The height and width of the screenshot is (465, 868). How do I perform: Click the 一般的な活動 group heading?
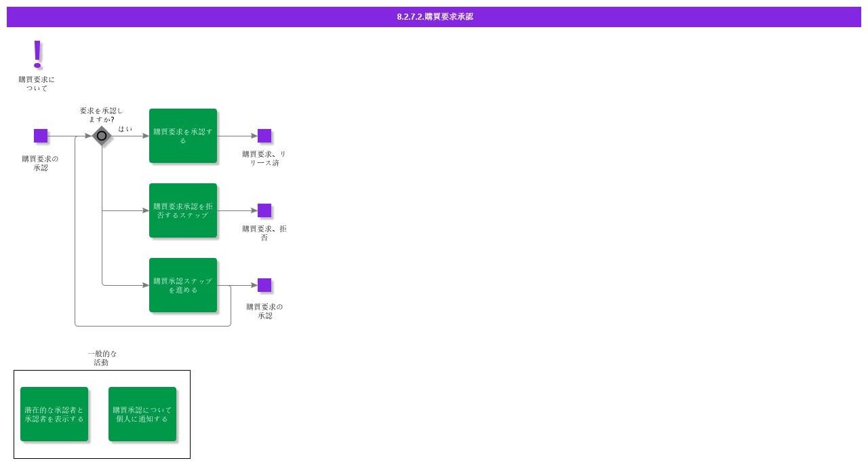[102, 358]
